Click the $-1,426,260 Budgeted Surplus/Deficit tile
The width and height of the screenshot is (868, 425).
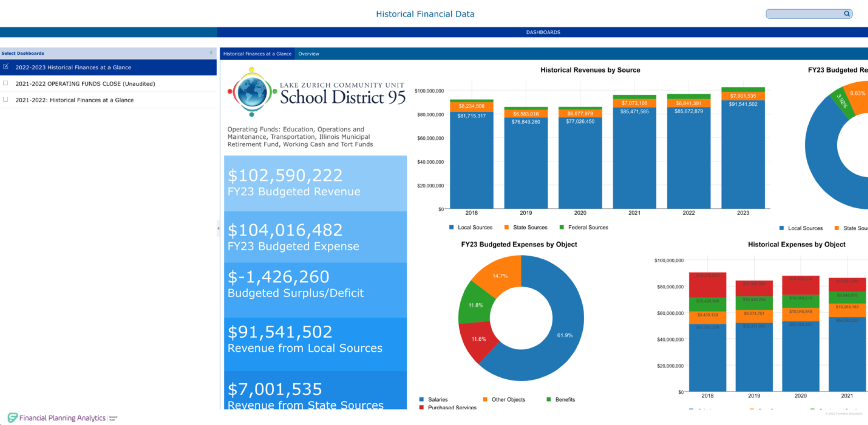(315, 290)
